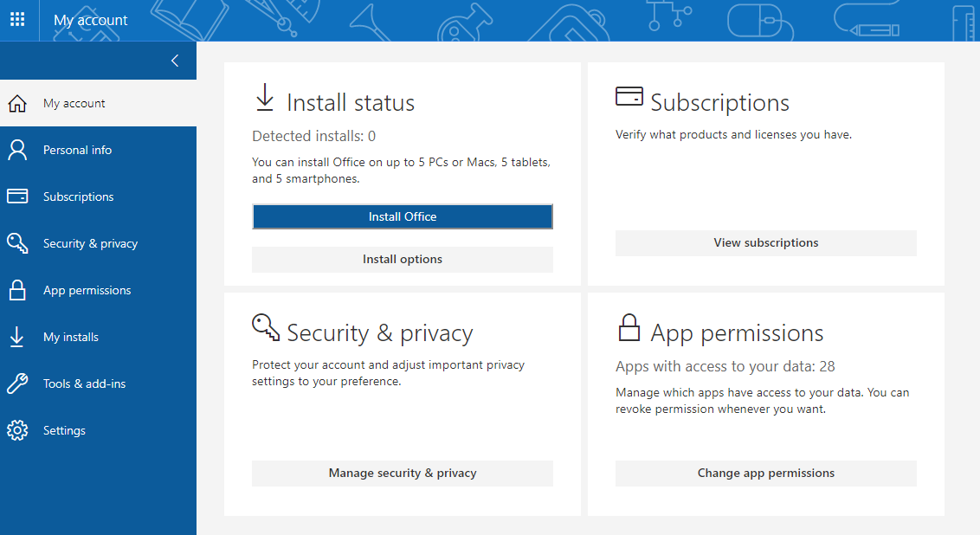Click 'Verify what products and licenses you have.'
The height and width of the screenshot is (535, 980).
pos(734,134)
